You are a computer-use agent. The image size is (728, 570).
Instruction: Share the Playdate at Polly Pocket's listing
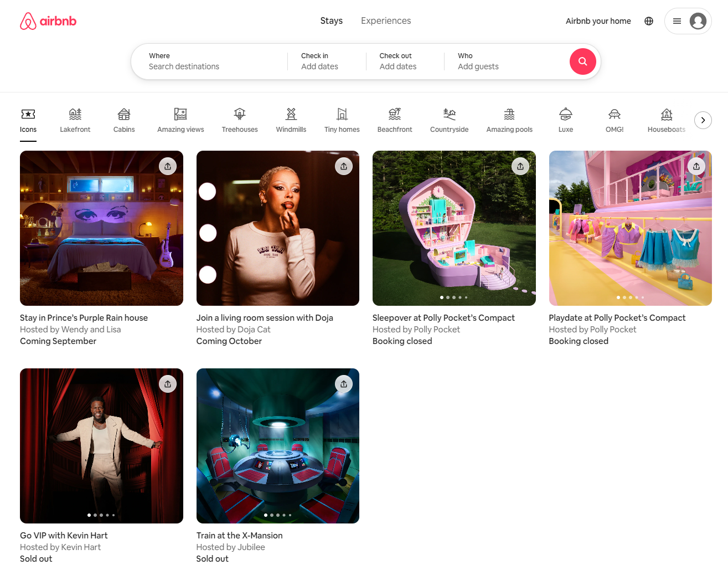pyautogui.click(x=696, y=166)
